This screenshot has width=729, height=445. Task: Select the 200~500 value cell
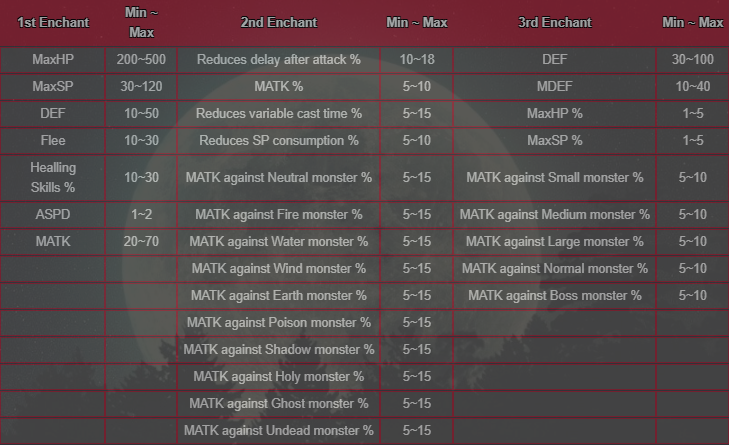[x=141, y=60]
